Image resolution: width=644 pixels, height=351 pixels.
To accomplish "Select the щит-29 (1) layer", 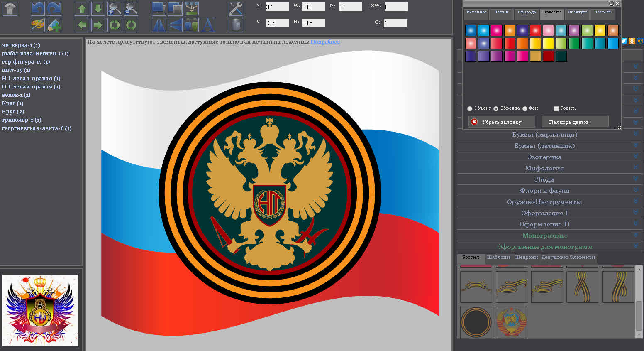I will (x=16, y=70).
